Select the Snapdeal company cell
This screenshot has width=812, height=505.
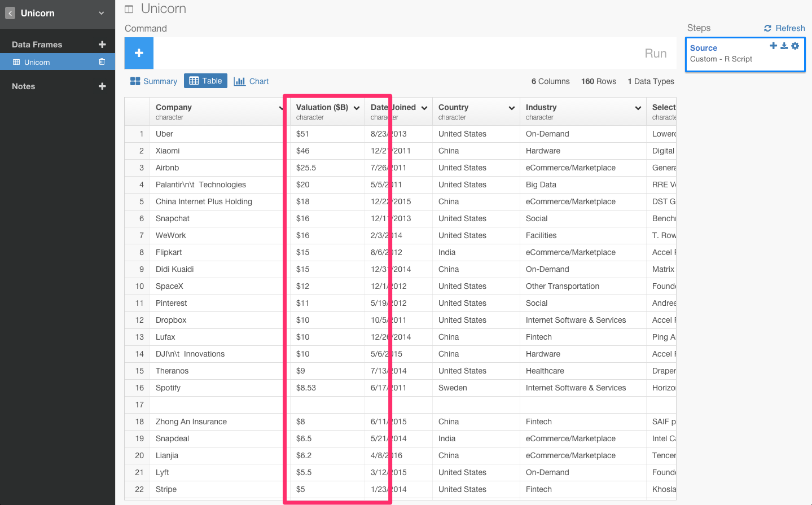click(220, 438)
